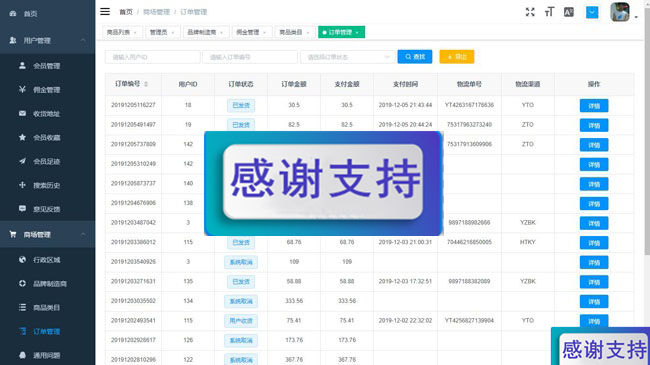This screenshot has width=650, height=365.
Task: Click the blue square header icon
Action: [x=592, y=12]
